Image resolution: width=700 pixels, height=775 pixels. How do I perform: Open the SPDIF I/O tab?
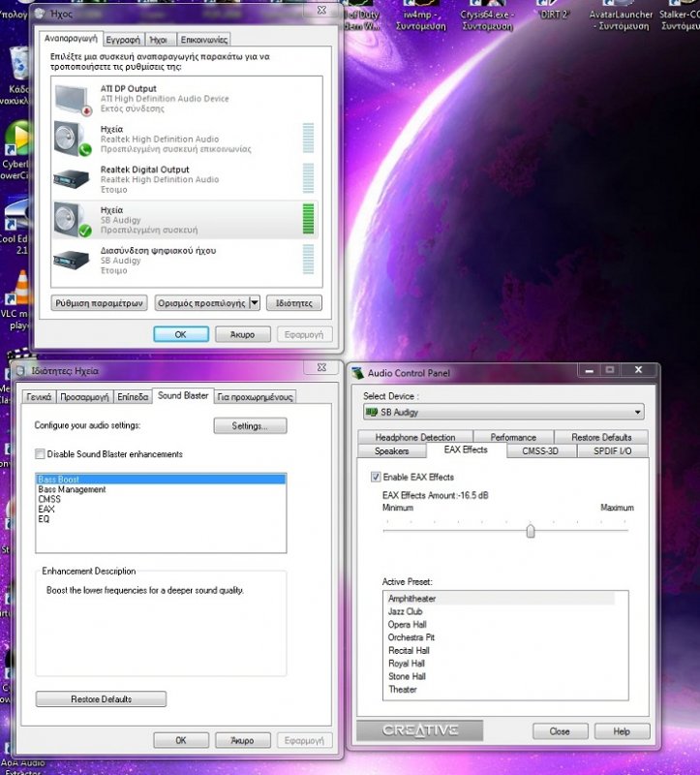click(612, 450)
